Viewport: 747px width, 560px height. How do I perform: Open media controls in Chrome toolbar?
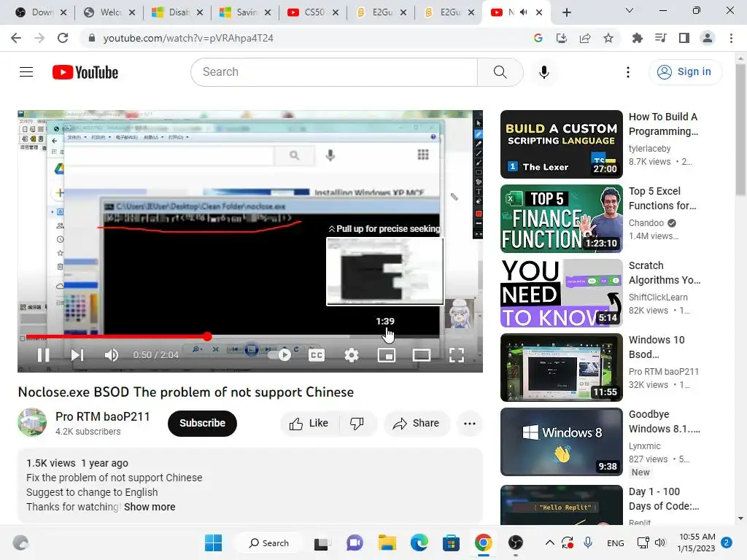[x=660, y=38]
